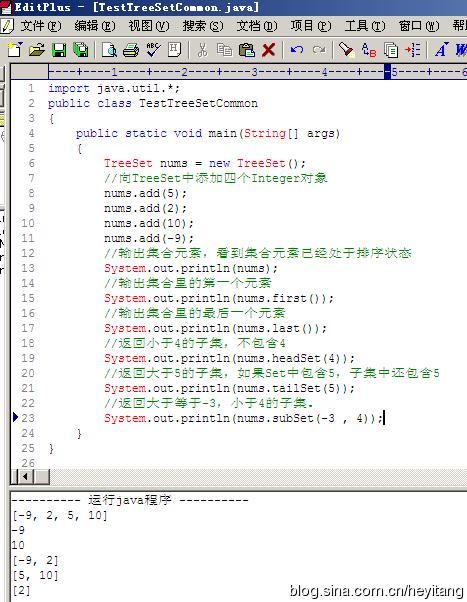Click the Copy icon
Viewport: 467px width, 602px height.
point(224,50)
